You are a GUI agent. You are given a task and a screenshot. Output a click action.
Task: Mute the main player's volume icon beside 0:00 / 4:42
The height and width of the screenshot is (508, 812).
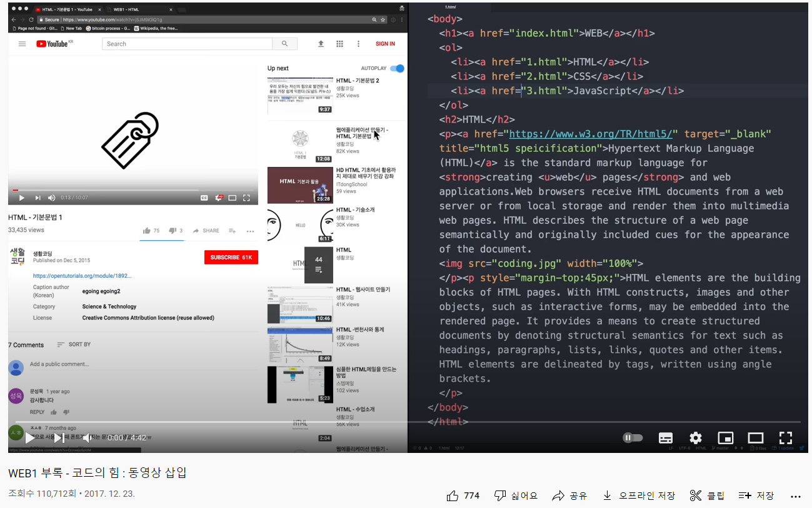(88, 437)
